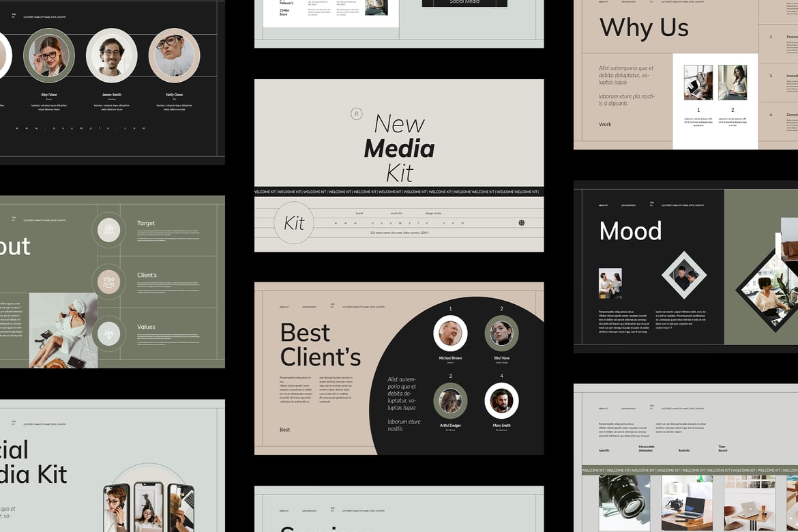Select James Smith's round portrait
This screenshot has height=532, width=798.
click(111, 55)
